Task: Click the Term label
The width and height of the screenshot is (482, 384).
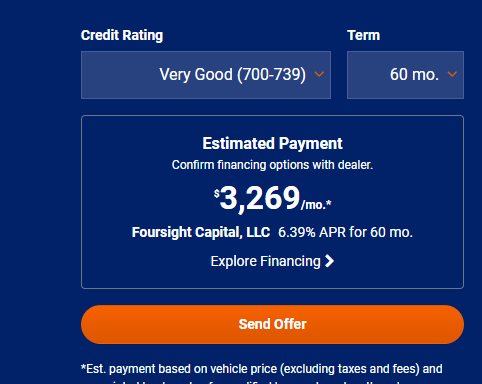Action: (364, 35)
